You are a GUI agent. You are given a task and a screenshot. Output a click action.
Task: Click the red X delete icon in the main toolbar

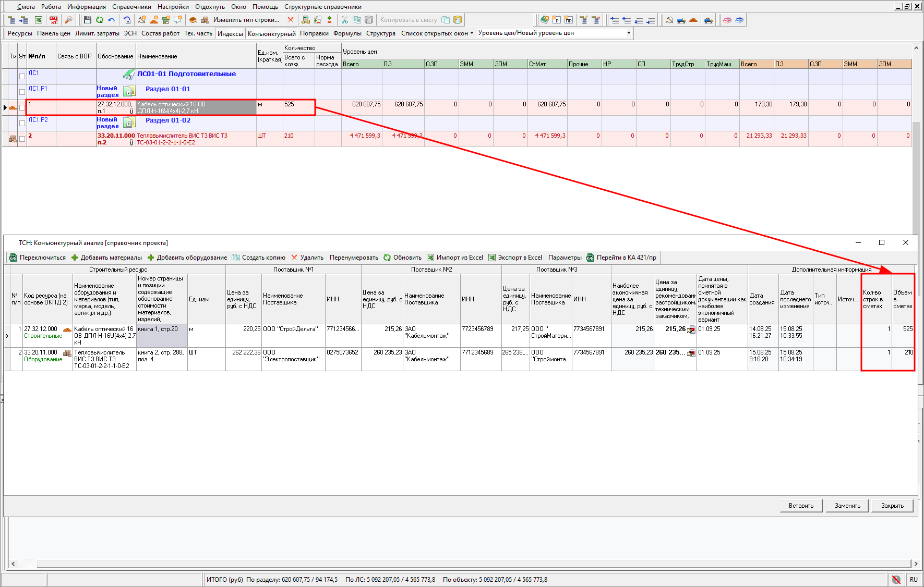coord(291,20)
